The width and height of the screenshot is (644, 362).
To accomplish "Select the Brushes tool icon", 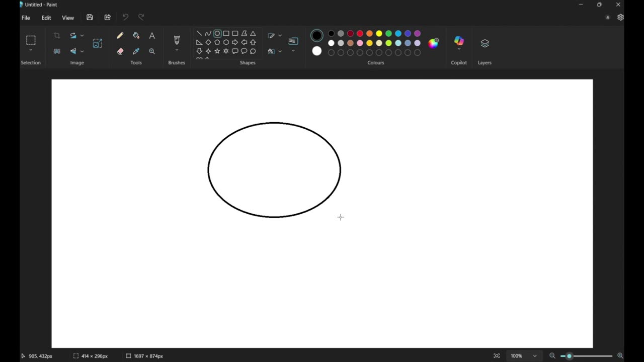I will click(177, 39).
